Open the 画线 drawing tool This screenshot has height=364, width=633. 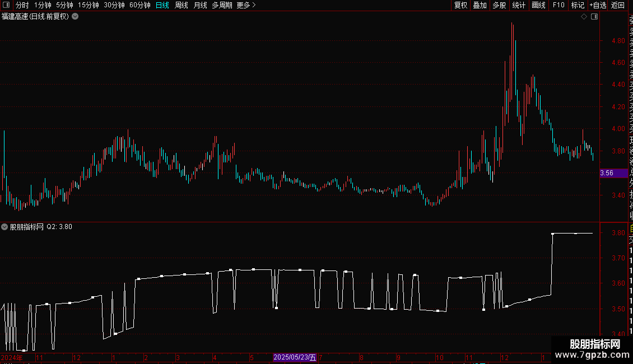(538, 5)
